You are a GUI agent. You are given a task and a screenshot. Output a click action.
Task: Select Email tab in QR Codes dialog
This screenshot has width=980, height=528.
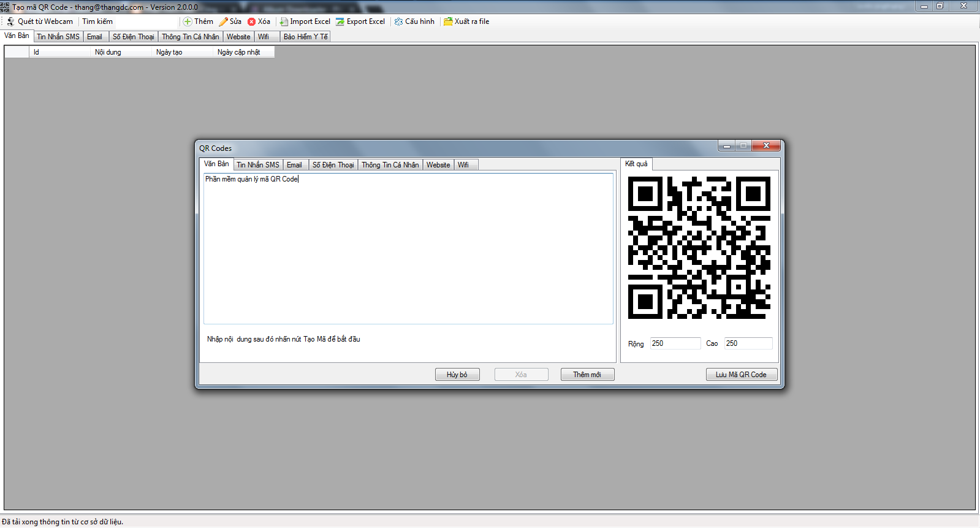click(294, 165)
